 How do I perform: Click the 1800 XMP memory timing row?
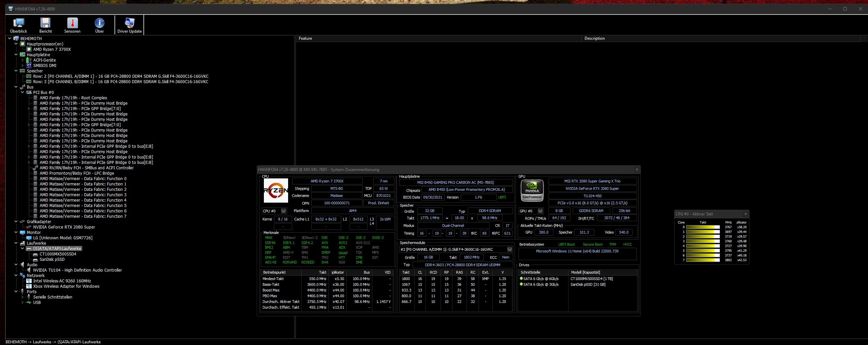(x=456, y=279)
